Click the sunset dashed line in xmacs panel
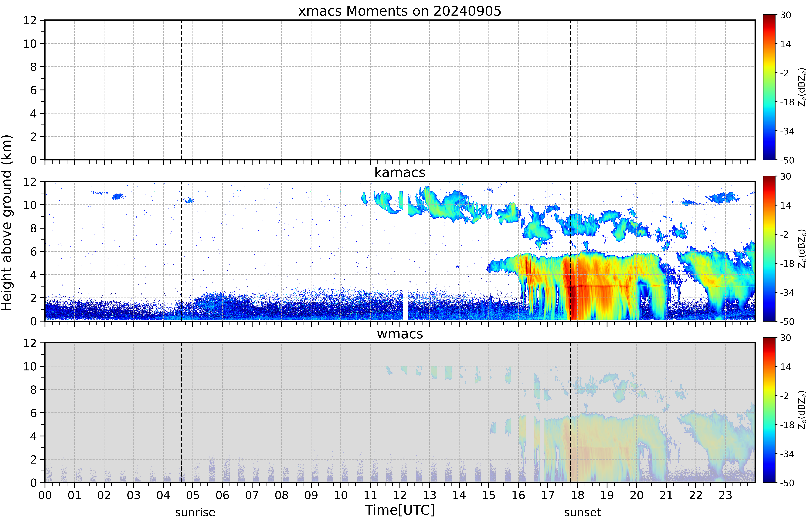The image size is (812, 524). (570, 90)
